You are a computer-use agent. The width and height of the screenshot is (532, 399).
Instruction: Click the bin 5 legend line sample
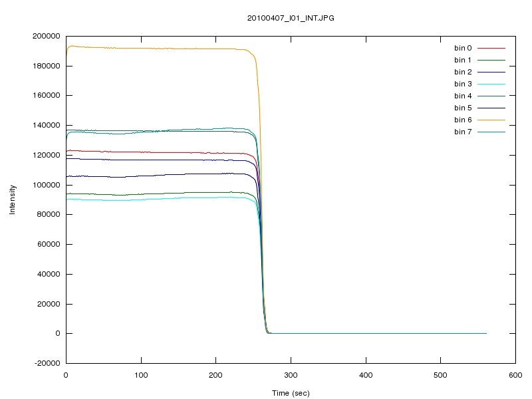(x=491, y=108)
